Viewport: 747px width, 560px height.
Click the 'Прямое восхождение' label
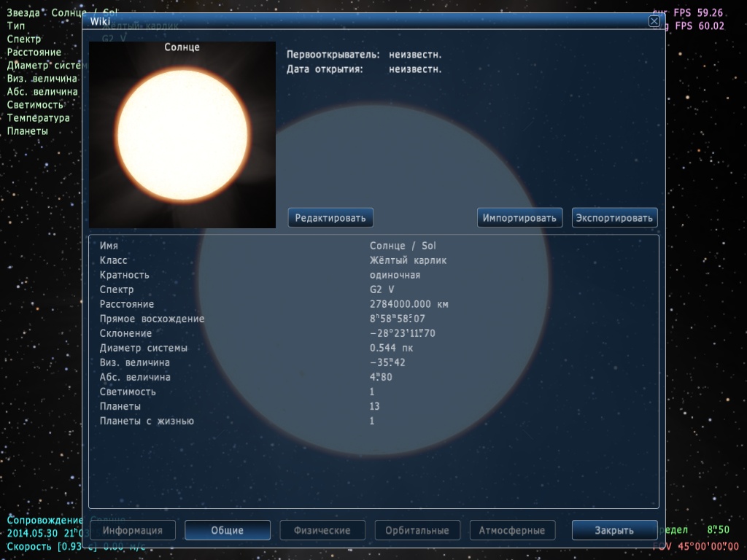click(x=152, y=319)
